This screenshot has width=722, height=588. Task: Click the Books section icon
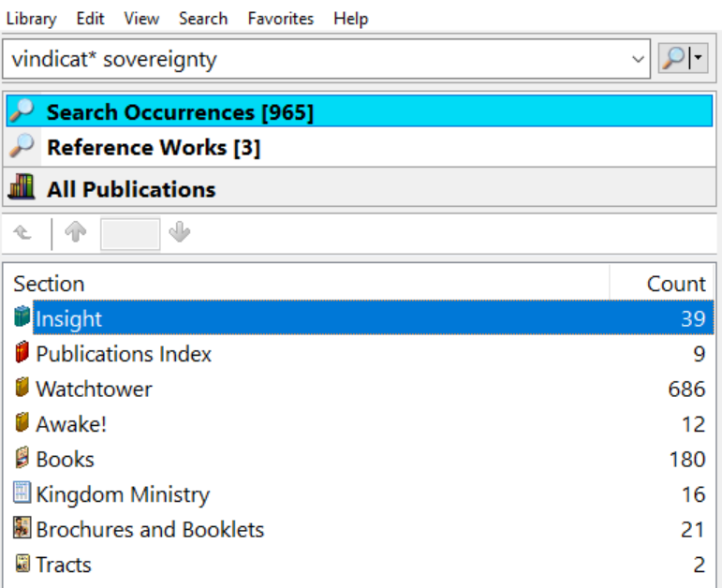tap(22, 457)
